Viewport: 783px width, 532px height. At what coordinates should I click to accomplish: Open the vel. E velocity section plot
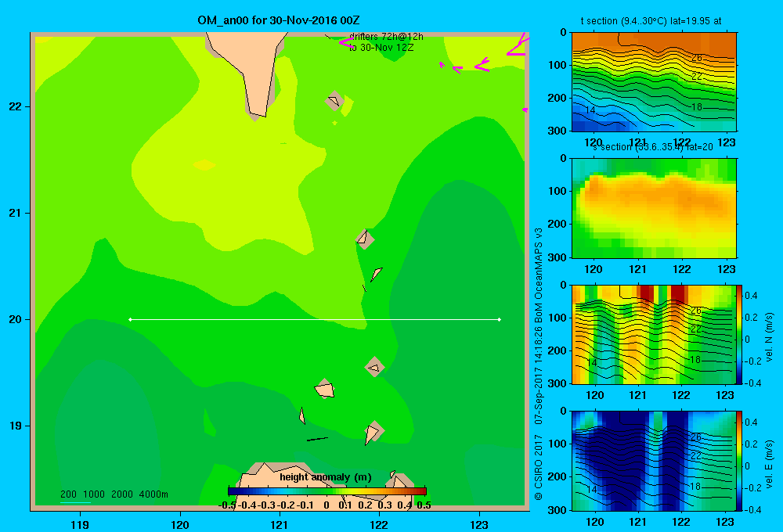[654, 461]
